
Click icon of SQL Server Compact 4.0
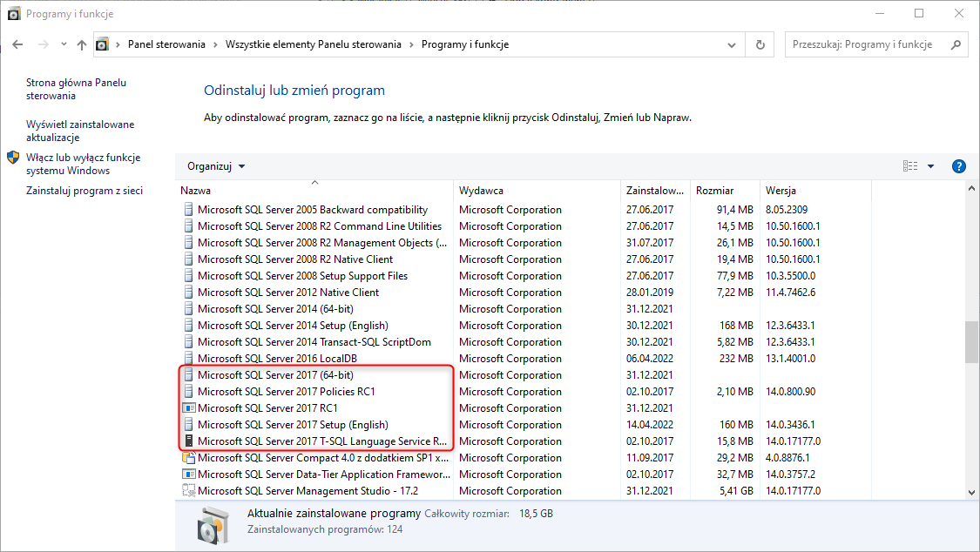[x=189, y=458]
